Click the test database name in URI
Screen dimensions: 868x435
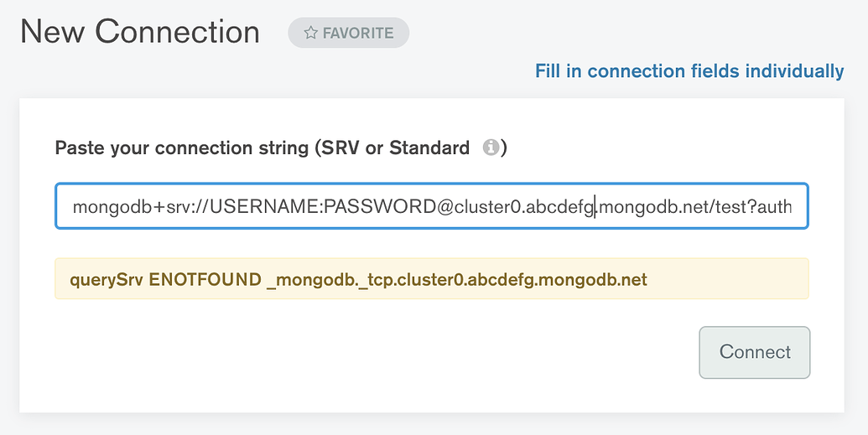(731, 206)
